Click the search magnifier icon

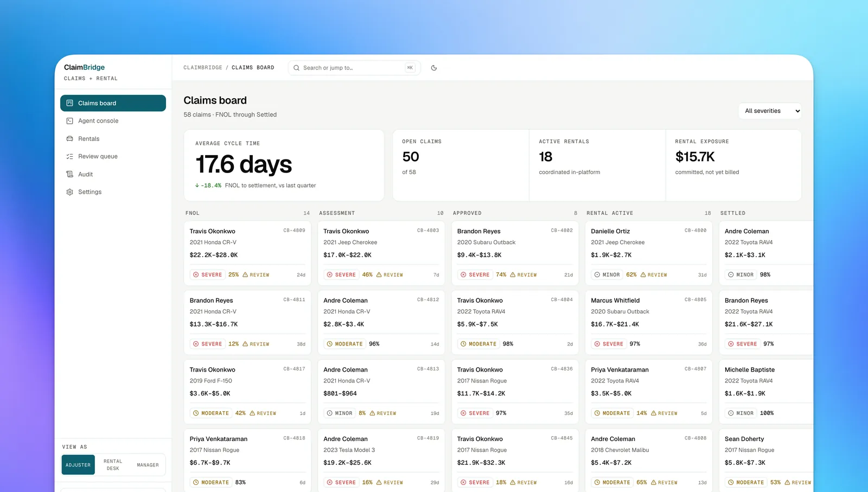pos(296,68)
